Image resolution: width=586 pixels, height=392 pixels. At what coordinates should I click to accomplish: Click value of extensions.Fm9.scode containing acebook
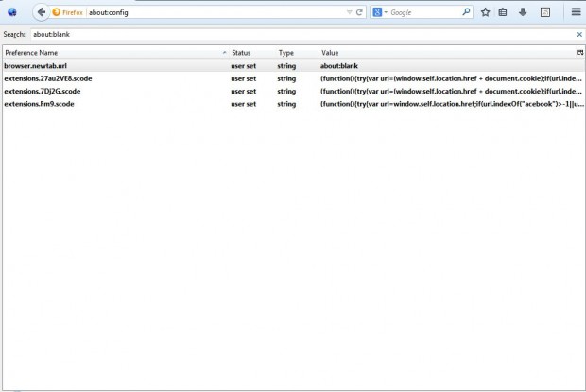coord(452,104)
